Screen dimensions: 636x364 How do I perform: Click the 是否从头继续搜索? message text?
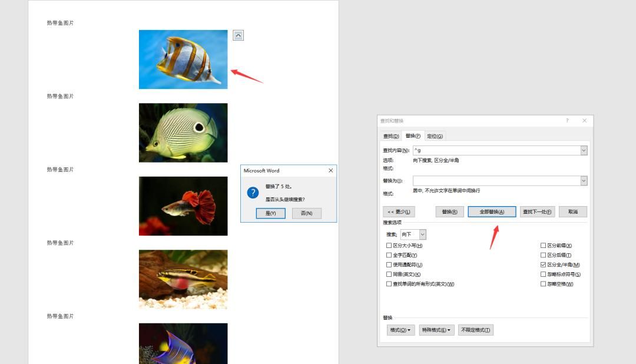[x=285, y=199]
